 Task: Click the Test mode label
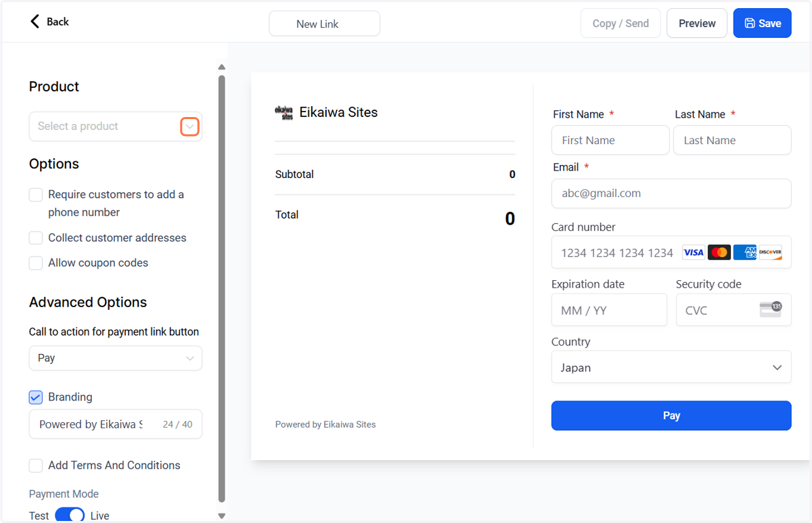39,516
